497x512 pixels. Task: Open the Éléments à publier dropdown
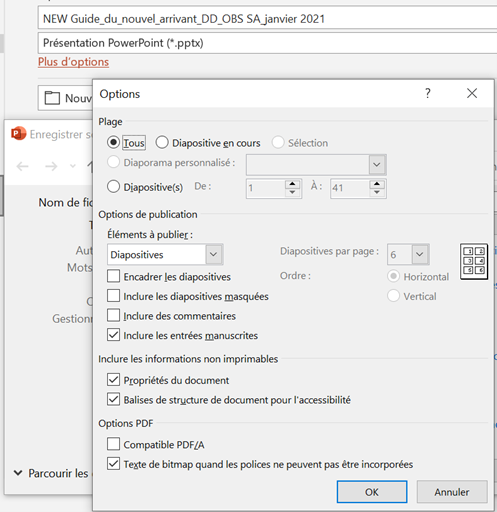click(x=165, y=255)
